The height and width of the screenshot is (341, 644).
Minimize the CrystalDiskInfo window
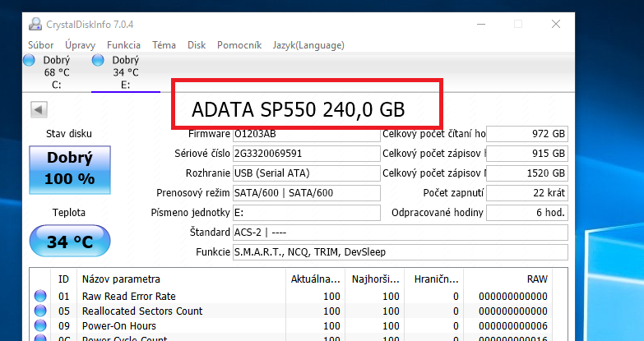click(x=481, y=24)
